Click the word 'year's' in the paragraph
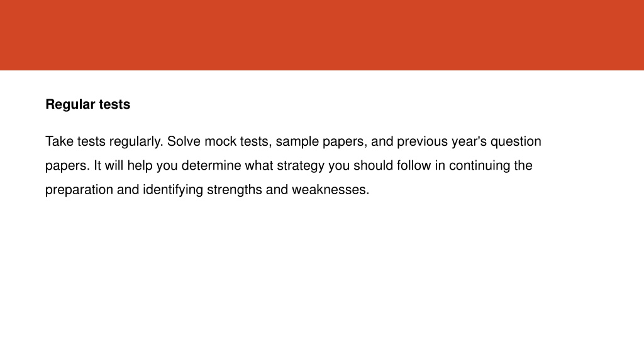Screen dimensions: 644x362 469,141
